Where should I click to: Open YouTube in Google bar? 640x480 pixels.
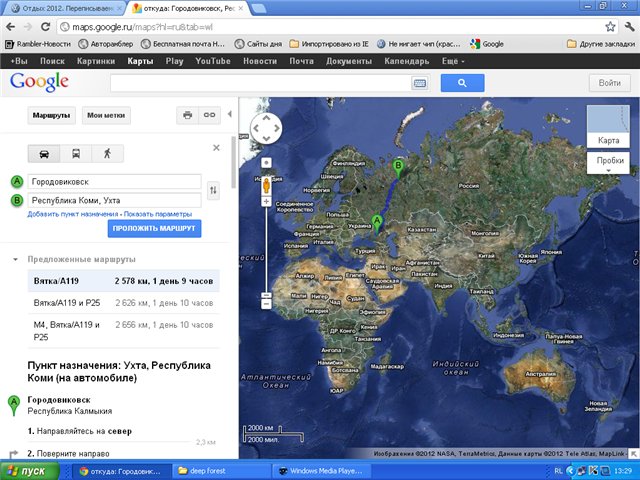(x=213, y=61)
